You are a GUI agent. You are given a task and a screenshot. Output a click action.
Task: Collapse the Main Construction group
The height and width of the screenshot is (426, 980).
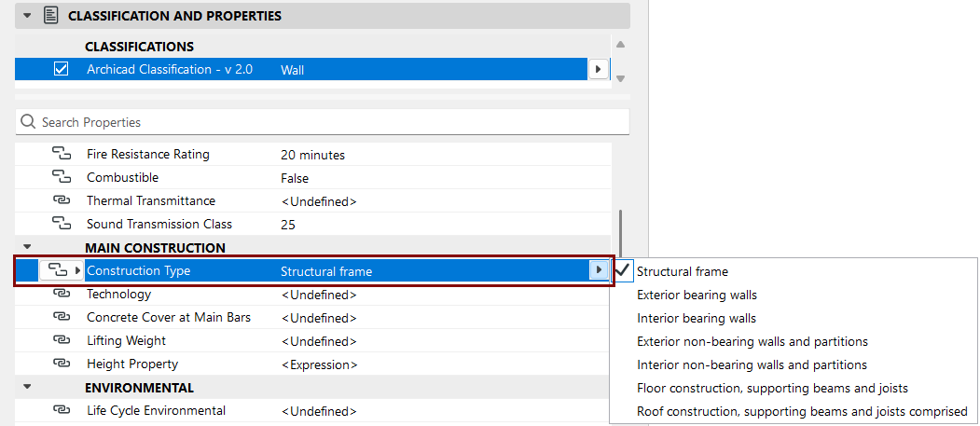coord(27,247)
